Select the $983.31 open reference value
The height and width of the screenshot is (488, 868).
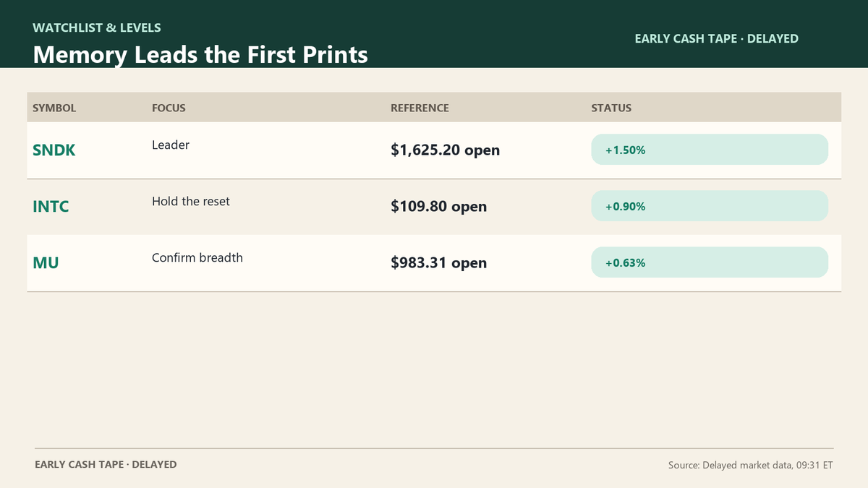[x=439, y=263]
